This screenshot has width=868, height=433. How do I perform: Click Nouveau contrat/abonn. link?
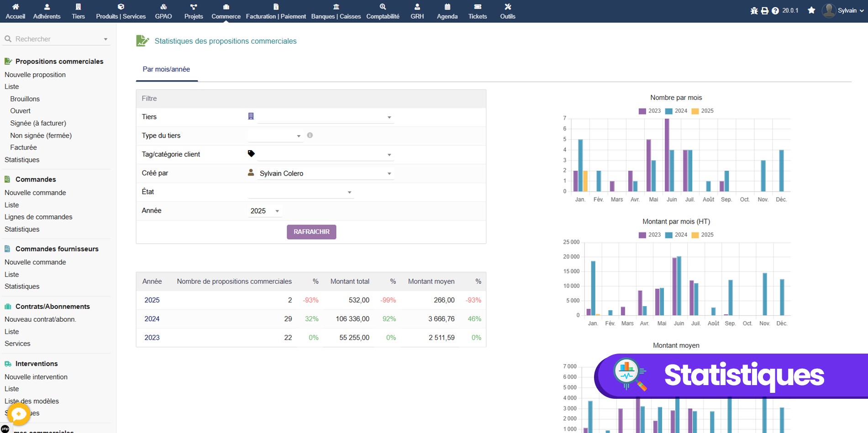[40, 319]
